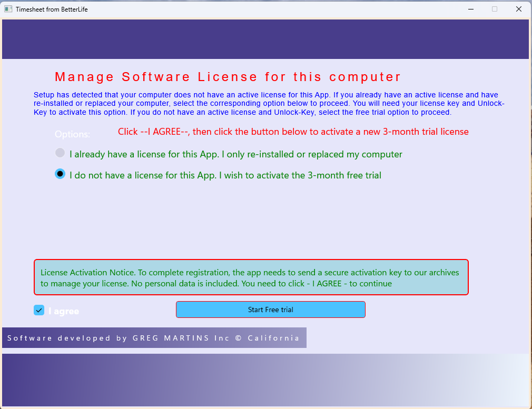Uncheck the I agree checkbox
The width and height of the screenshot is (532, 409).
[x=39, y=311]
